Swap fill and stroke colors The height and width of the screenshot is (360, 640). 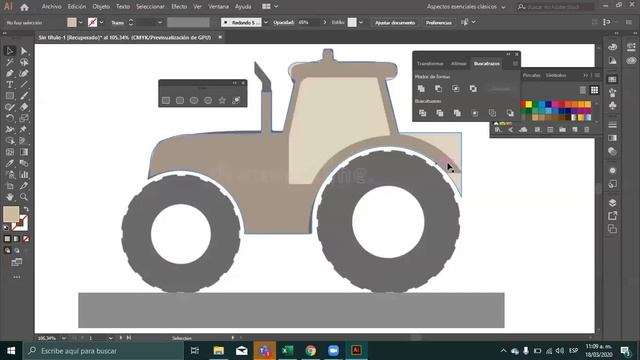26,209
